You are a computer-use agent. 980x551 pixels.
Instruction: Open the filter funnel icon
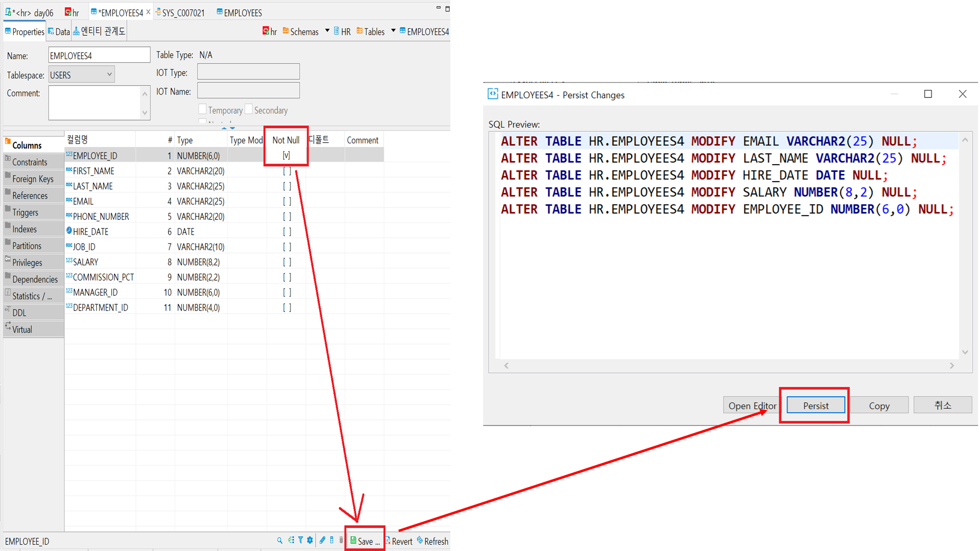pyautogui.click(x=300, y=540)
